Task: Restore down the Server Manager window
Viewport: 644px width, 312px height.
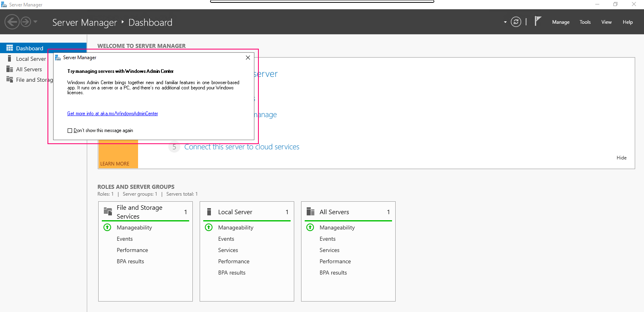Action: point(615,4)
